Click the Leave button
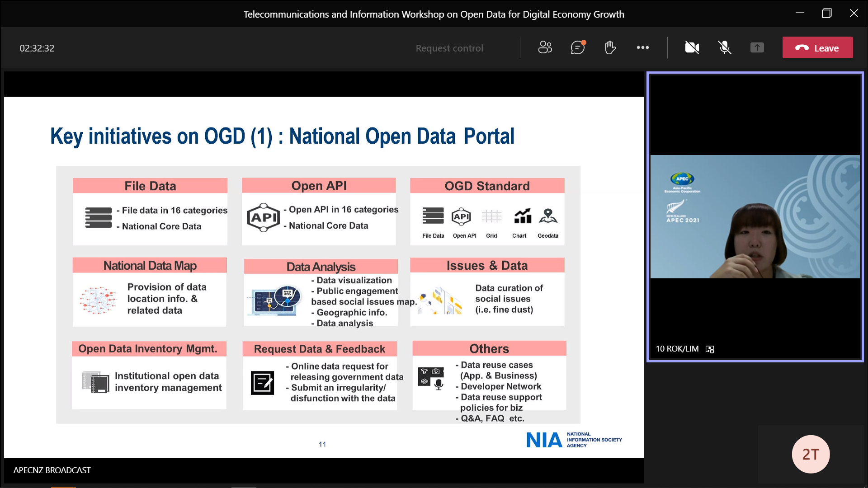Viewport: 868px width, 488px height. pyautogui.click(x=817, y=47)
